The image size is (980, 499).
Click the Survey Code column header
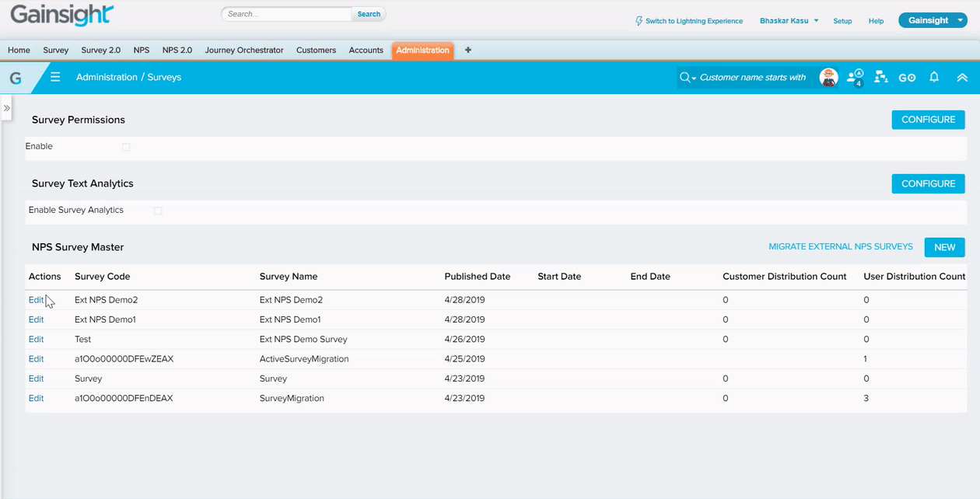coord(103,277)
